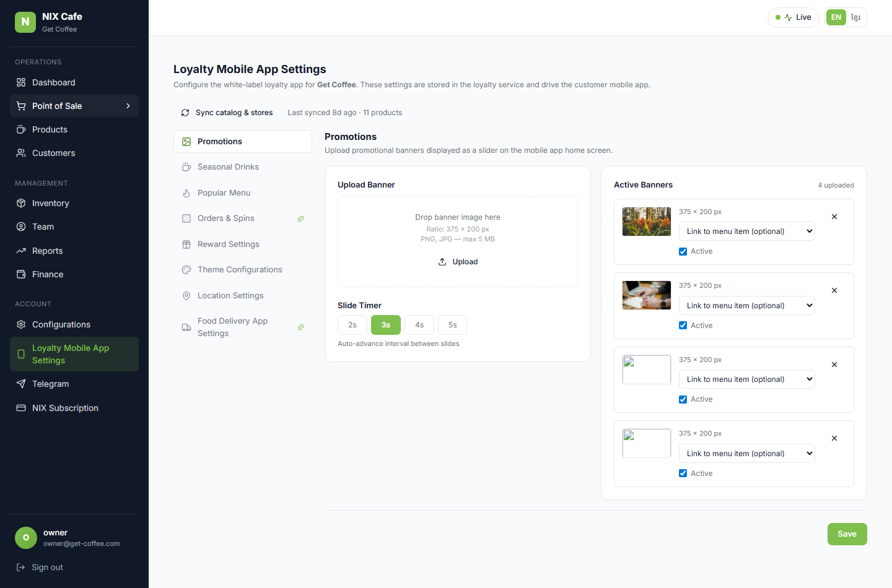The height and width of the screenshot is (588, 892).
Task: Select the Reward Settings gift icon
Action: coord(186,244)
